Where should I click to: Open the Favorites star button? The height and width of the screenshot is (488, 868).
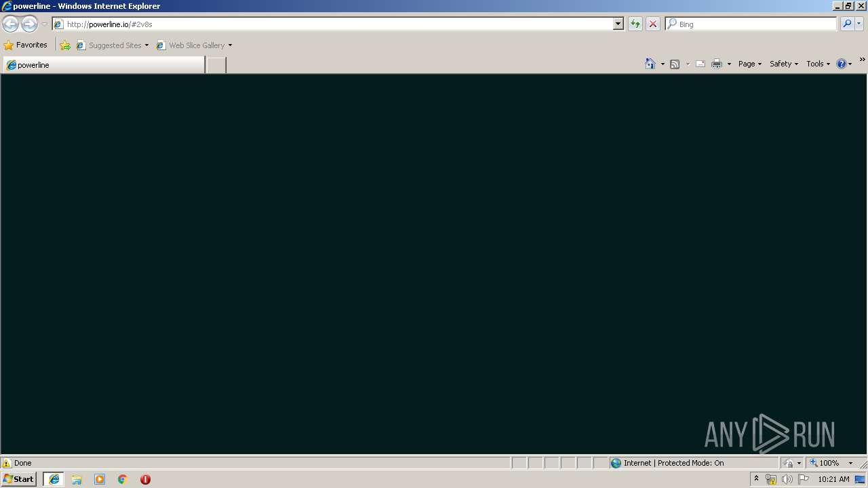click(x=26, y=45)
